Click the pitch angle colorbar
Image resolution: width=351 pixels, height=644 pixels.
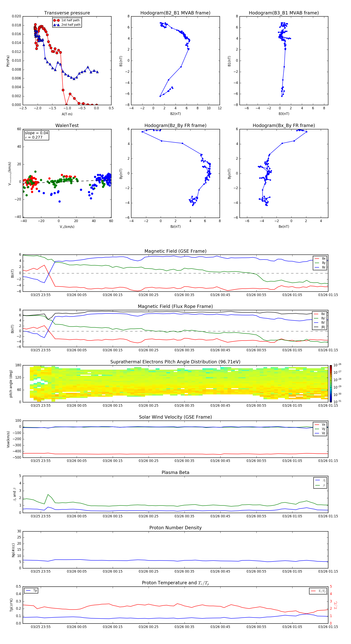[x=331, y=384]
